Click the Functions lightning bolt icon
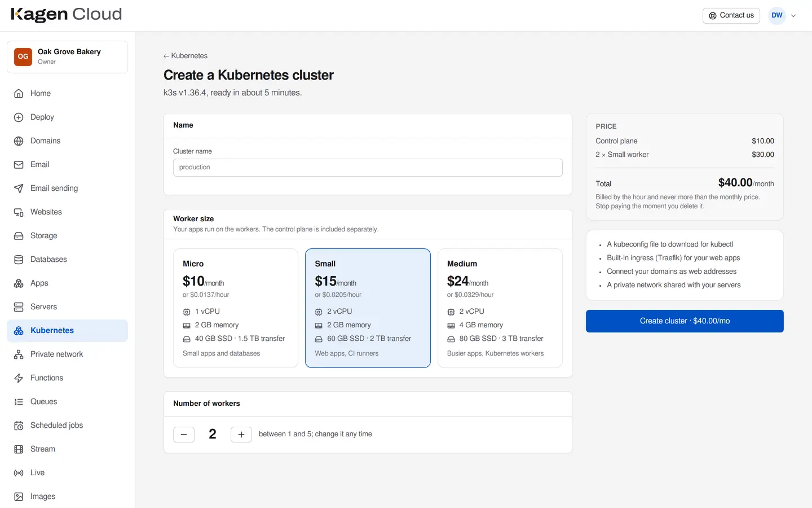 19,378
